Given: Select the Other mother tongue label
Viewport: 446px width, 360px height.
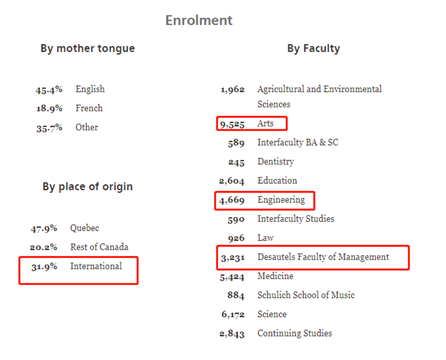Looking at the screenshot, I should pos(87,127).
